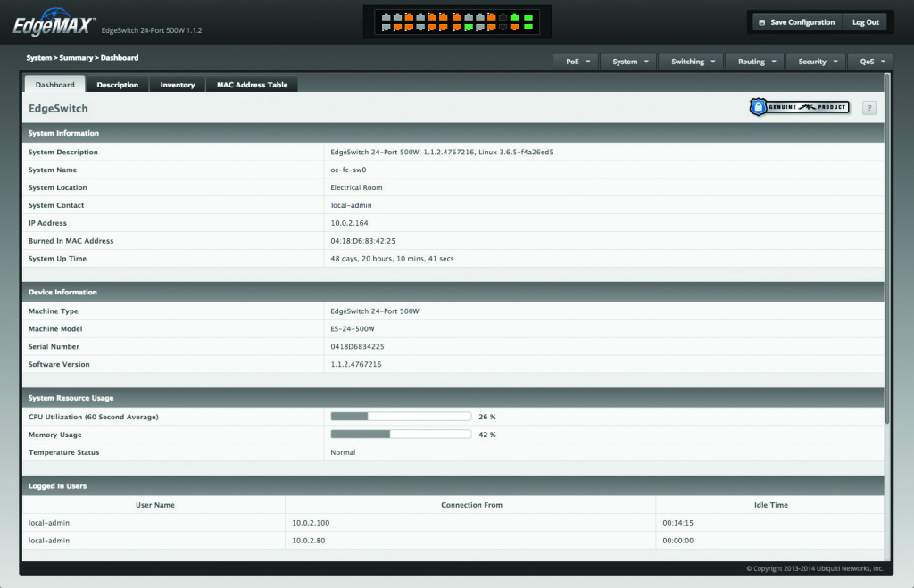The height and width of the screenshot is (588, 914).
Task: Click orange port 10 in the bottom row
Action: coord(432,27)
